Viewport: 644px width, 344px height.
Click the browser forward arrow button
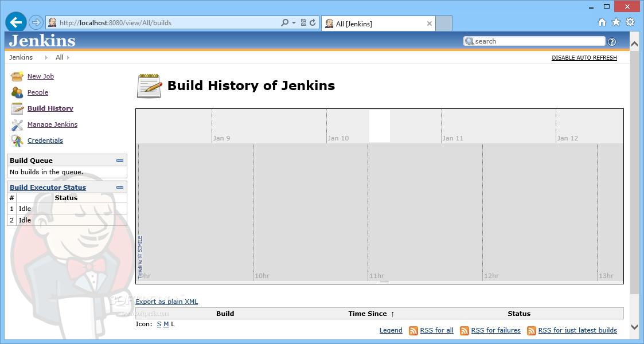tap(36, 22)
